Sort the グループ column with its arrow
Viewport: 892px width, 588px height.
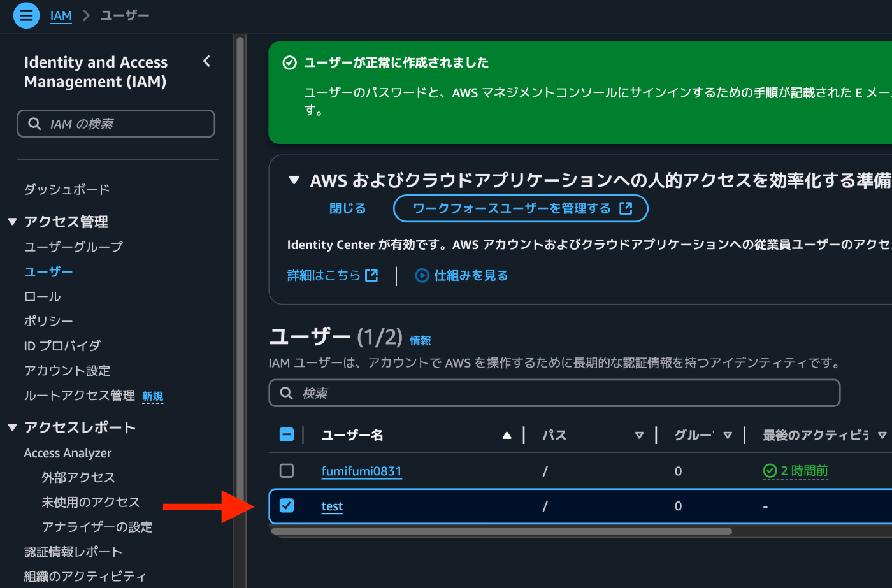[x=728, y=435]
